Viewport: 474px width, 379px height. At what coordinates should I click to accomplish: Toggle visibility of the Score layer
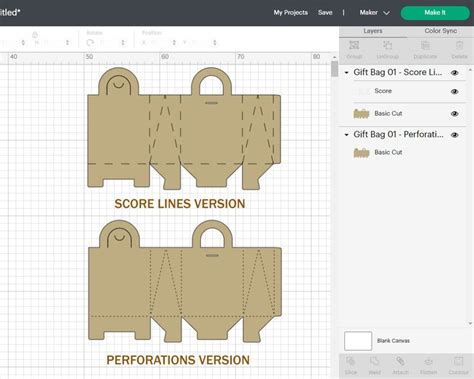455,91
